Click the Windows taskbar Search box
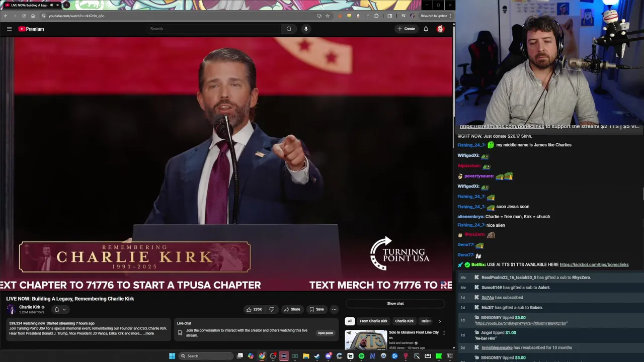This screenshot has width=644, height=362. pyautogui.click(x=206, y=356)
